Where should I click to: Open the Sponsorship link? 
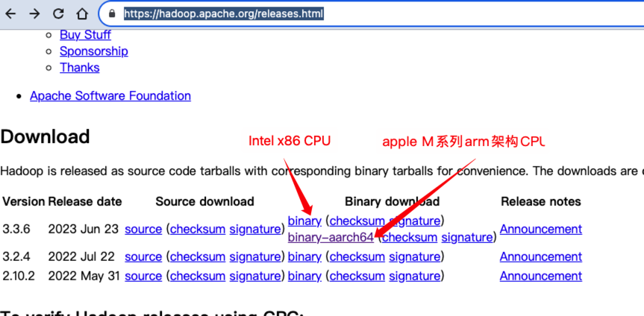tap(94, 51)
